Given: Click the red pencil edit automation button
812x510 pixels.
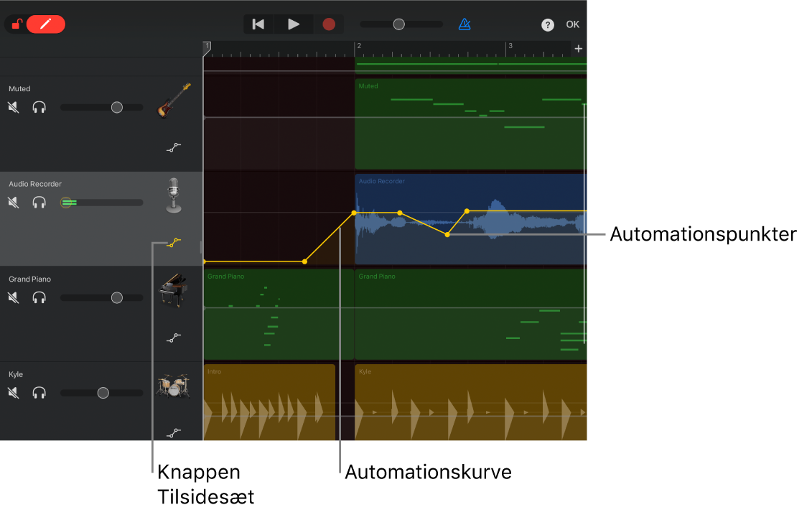Looking at the screenshot, I should pyautogui.click(x=46, y=24).
